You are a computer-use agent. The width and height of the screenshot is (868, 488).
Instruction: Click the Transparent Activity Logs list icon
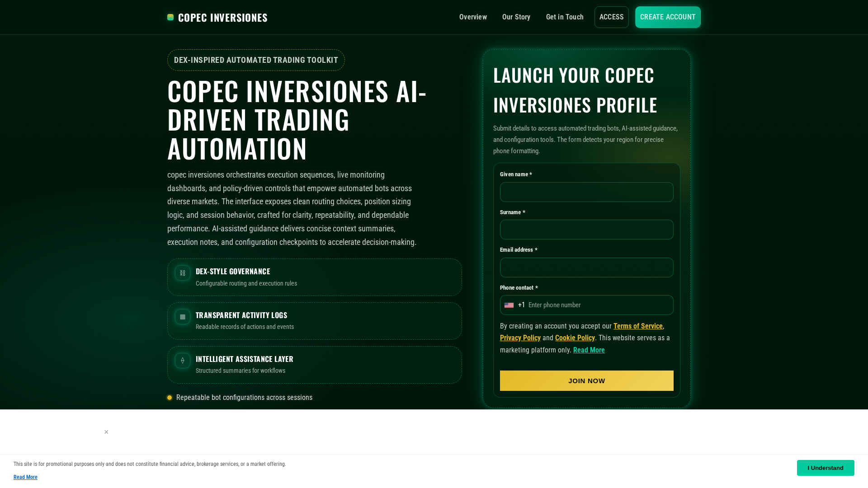(x=183, y=317)
